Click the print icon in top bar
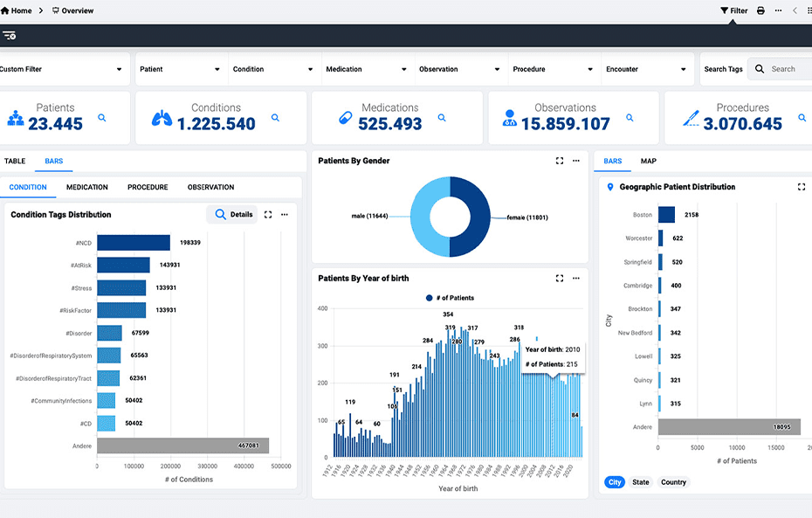Viewport: 812px width, 518px height. point(760,10)
